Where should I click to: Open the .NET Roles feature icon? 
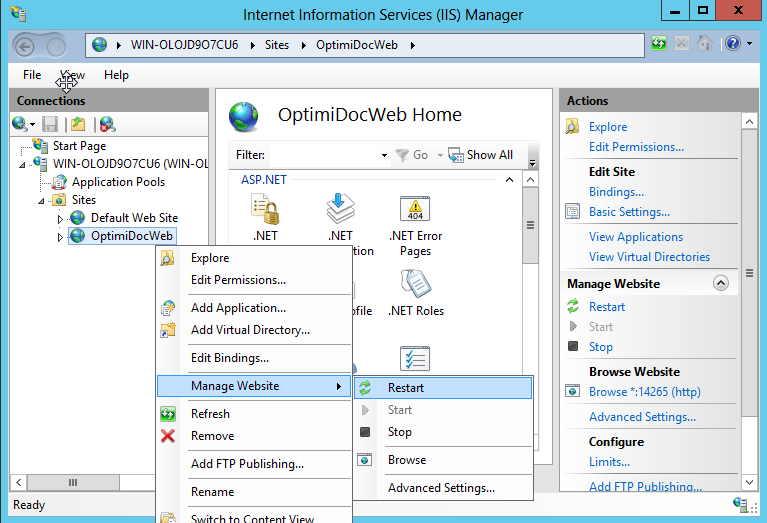coord(415,285)
